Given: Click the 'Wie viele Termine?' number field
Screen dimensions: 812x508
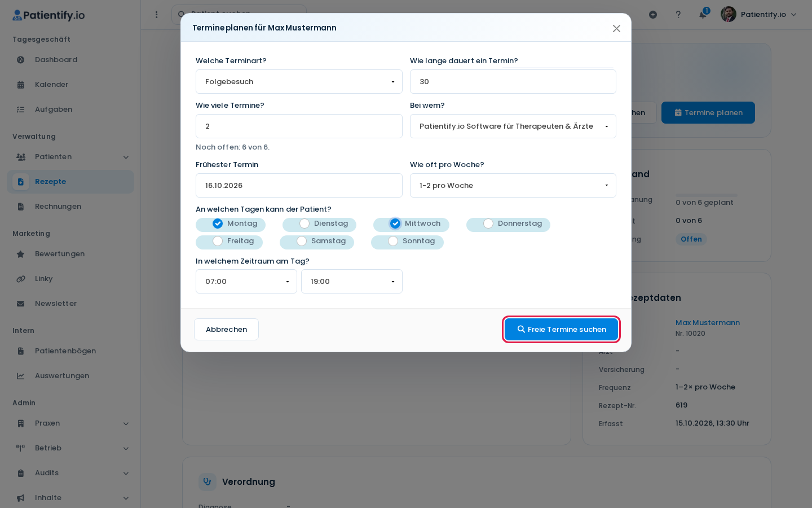Looking at the screenshot, I should point(299,126).
